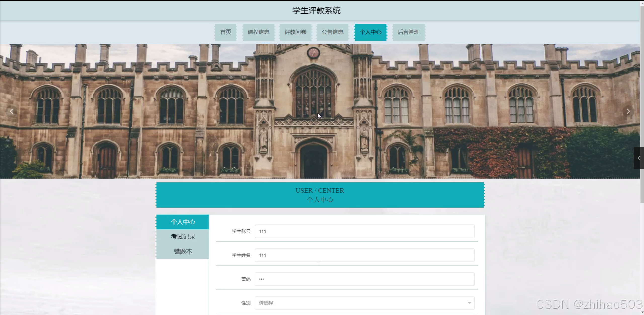Open 错题本 in the sidebar menu

[183, 251]
